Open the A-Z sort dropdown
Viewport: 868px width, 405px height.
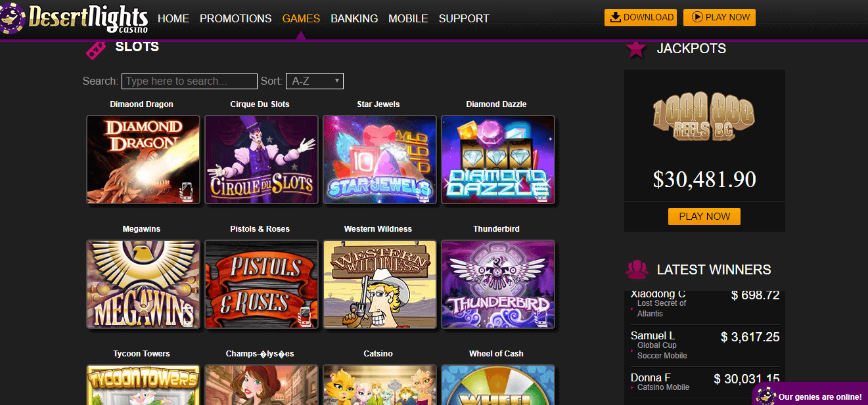314,81
